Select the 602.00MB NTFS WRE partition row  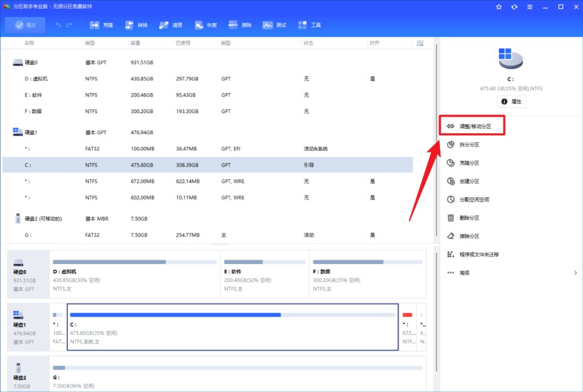(207, 197)
